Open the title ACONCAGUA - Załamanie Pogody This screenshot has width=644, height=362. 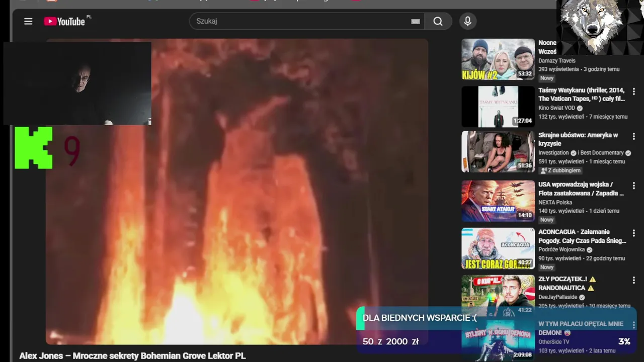[582, 236]
